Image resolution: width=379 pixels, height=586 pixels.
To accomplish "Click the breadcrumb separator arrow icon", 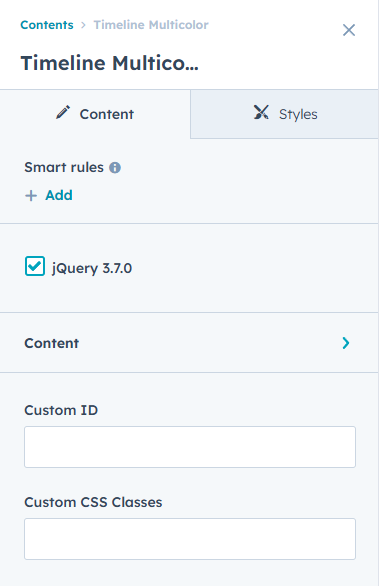I will (83, 25).
